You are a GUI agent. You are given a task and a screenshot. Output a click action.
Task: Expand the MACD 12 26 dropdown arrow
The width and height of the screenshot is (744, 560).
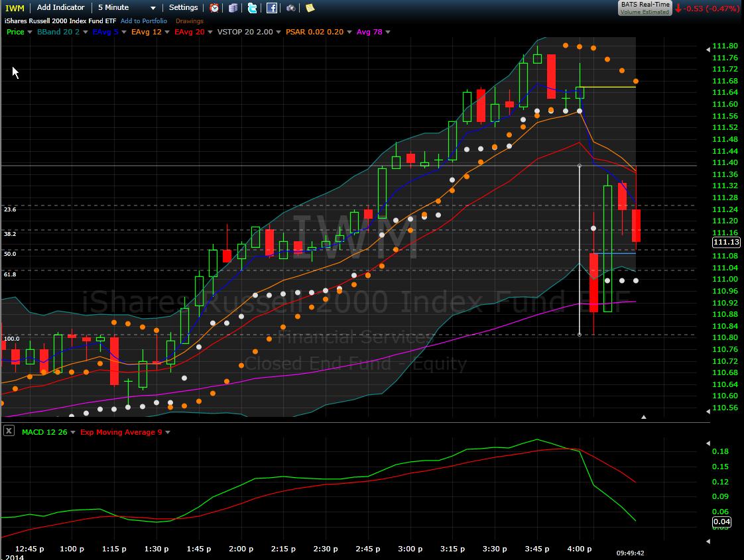tap(72, 433)
